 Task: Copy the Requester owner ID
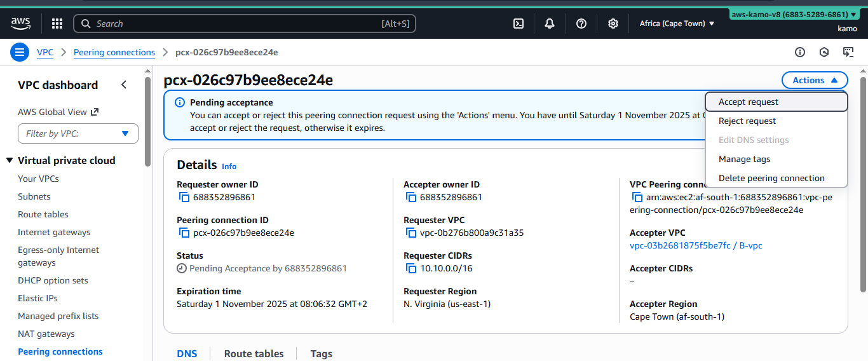(x=184, y=198)
